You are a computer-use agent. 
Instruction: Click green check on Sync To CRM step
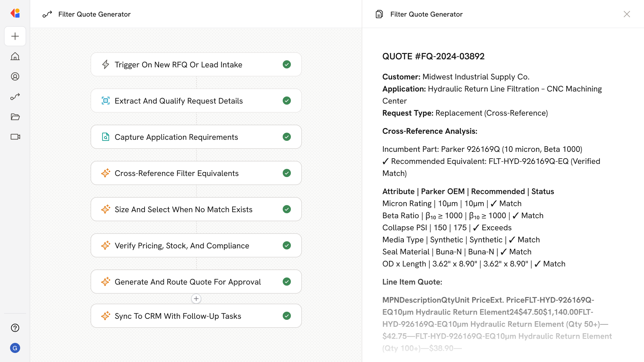[287, 316]
